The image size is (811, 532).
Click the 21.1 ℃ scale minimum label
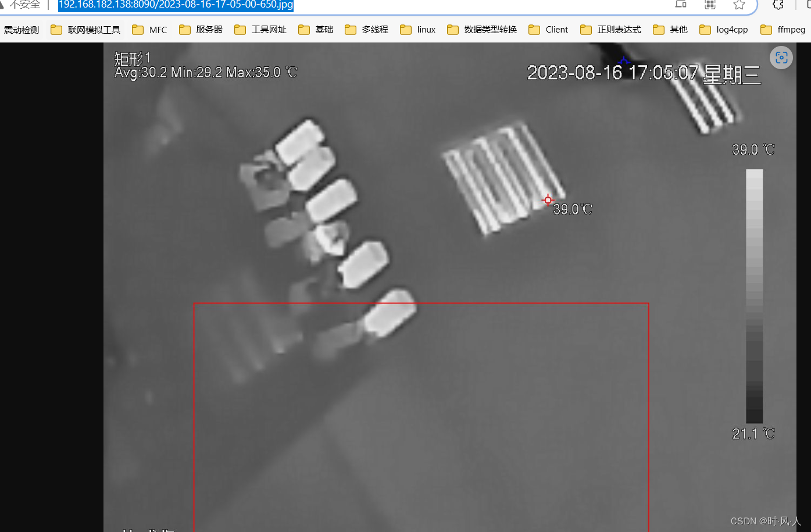pos(753,434)
